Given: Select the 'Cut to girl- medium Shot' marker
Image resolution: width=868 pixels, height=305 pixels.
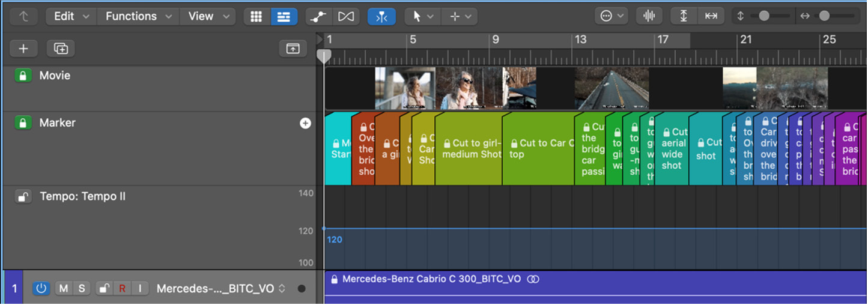Looking at the screenshot, I should point(469,148).
